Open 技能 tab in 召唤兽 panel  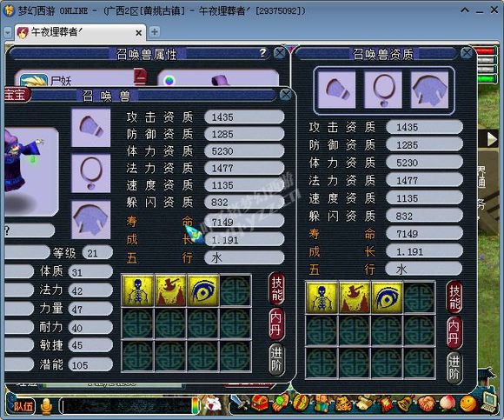point(276,289)
